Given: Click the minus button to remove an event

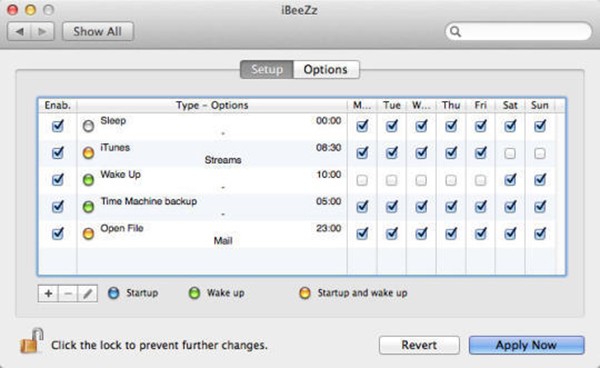Looking at the screenshot, I should 68,293.
